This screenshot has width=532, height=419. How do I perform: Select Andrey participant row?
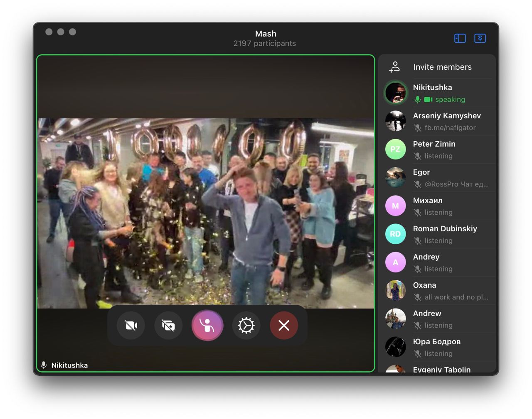coord(437,262)
